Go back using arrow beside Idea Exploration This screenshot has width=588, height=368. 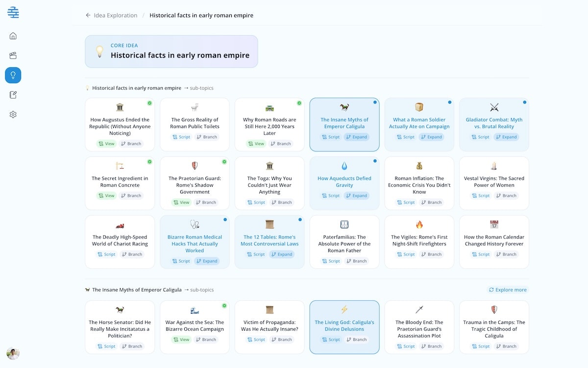pos(88,15)
